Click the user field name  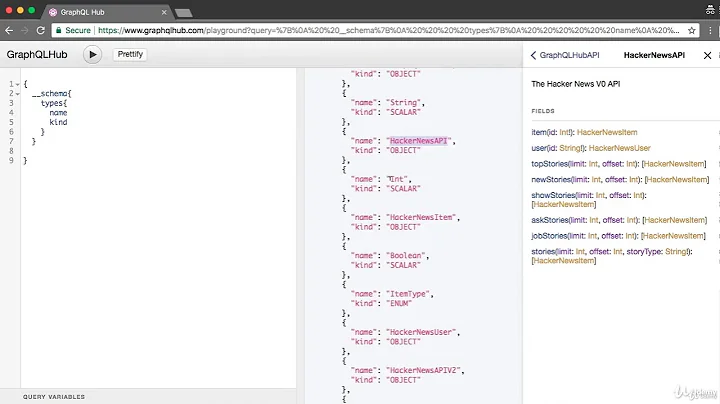click(539, 148)
